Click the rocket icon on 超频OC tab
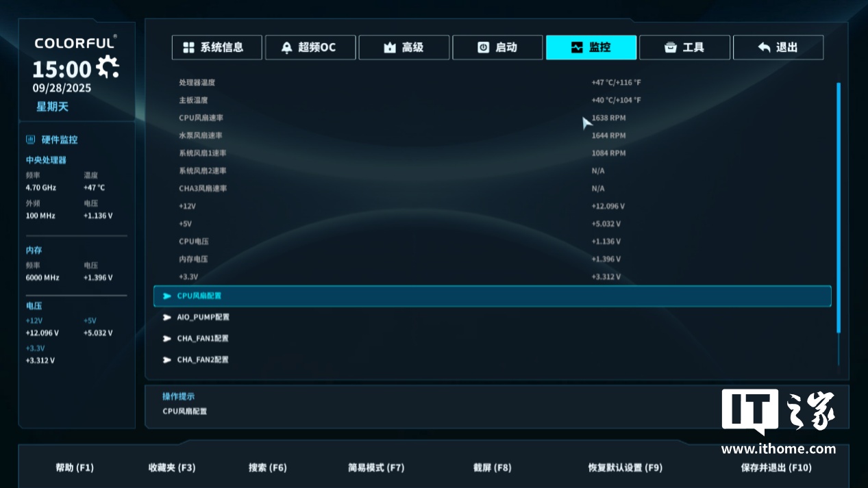Viewport: 868px width, 488px height. 287,48
